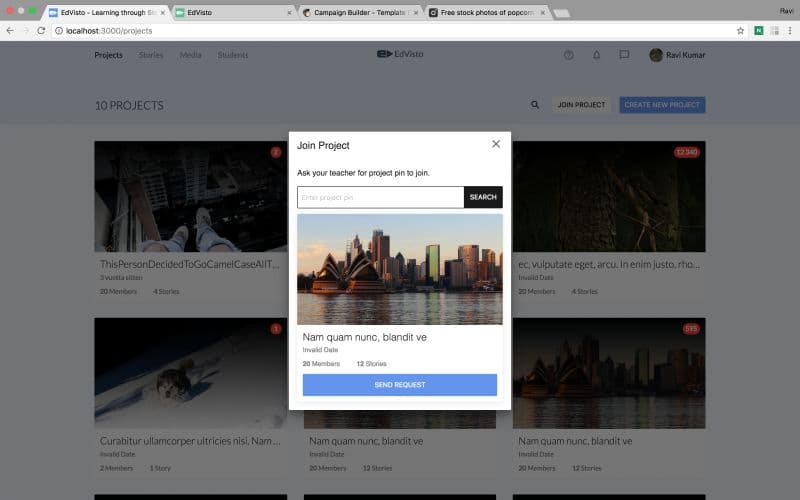
Task: Open the cat in snow project thumbnail
Action: [190, 373]
